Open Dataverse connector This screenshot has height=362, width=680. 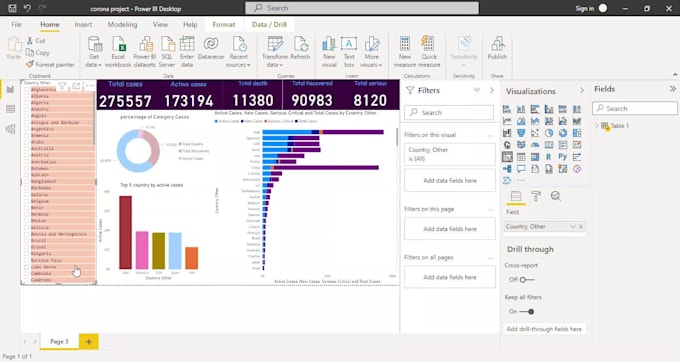(211, 48)
